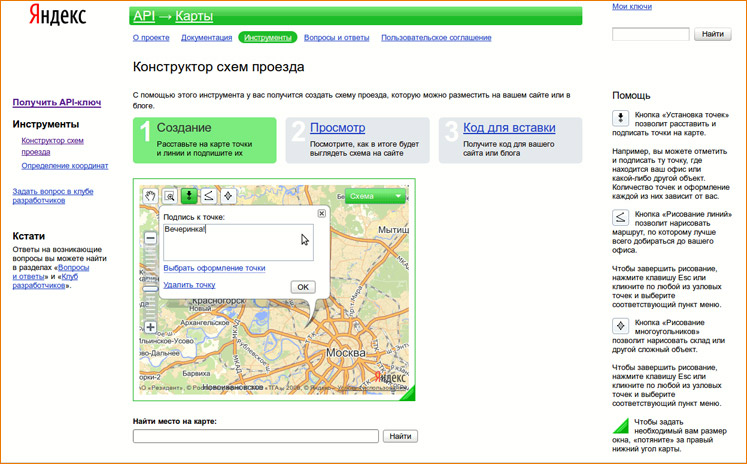Open Определение координат sidebar link
Viewport: 747px width, 464px height.
coord(65,166)
